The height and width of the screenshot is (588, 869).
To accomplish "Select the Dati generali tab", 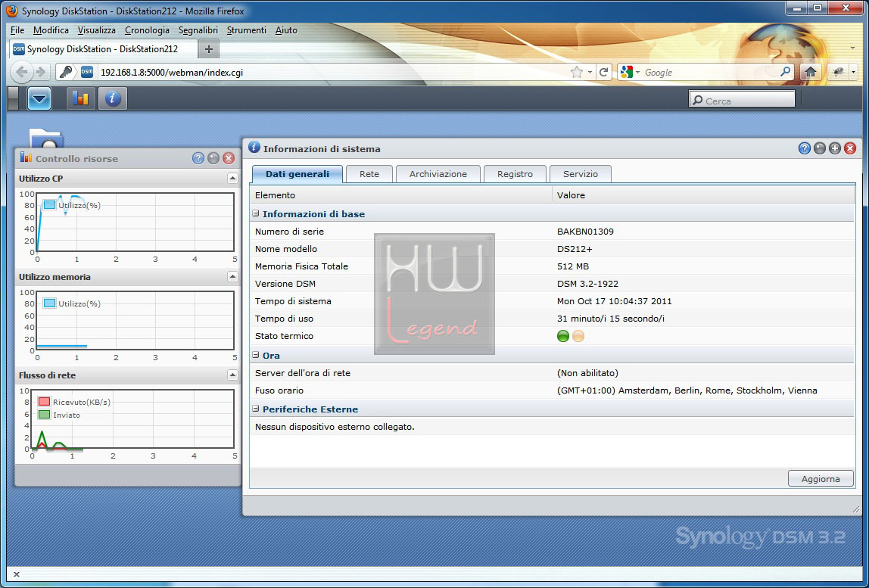I will coord(297,174).
